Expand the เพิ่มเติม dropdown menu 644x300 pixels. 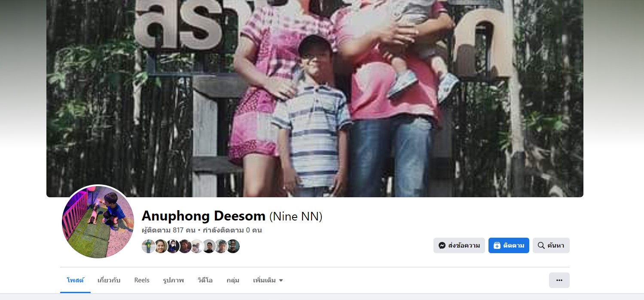tap(268, 280)
